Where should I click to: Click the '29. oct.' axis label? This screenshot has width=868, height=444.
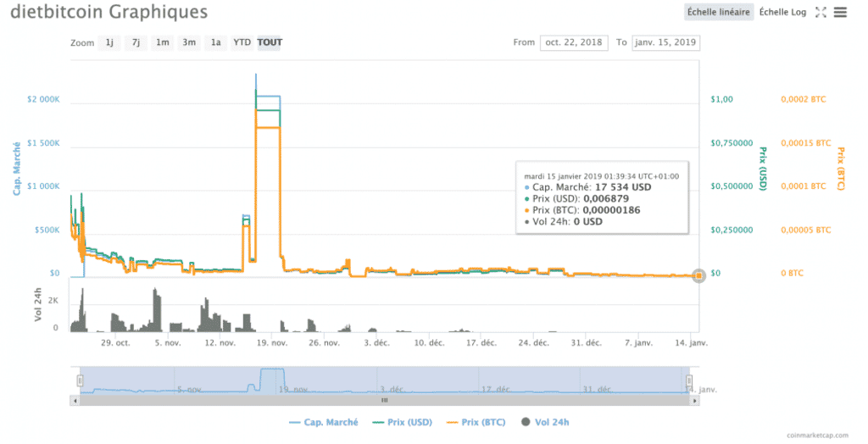pyautogui.click(x=115, y=343)
